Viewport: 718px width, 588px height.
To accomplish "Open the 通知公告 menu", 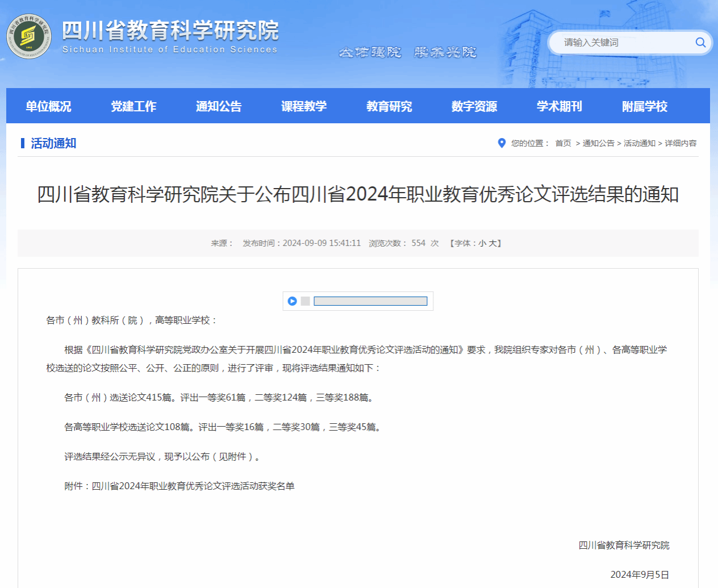I will tap(219, 106).
